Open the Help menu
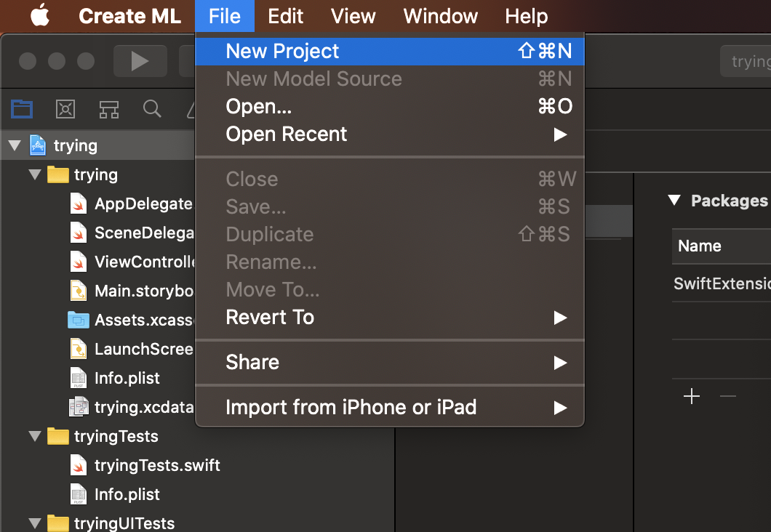This screenshot has height=532, width=771. coord(526,16)
